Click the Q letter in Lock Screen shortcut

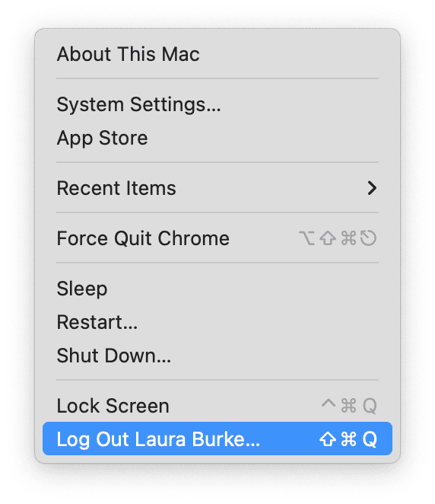(x=370, y=406)
